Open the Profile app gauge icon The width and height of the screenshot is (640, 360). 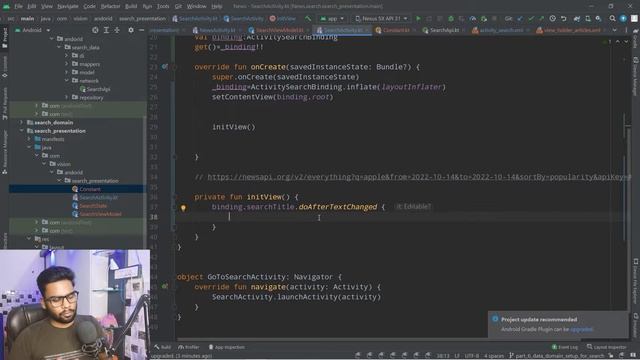(x=472, y=18)
